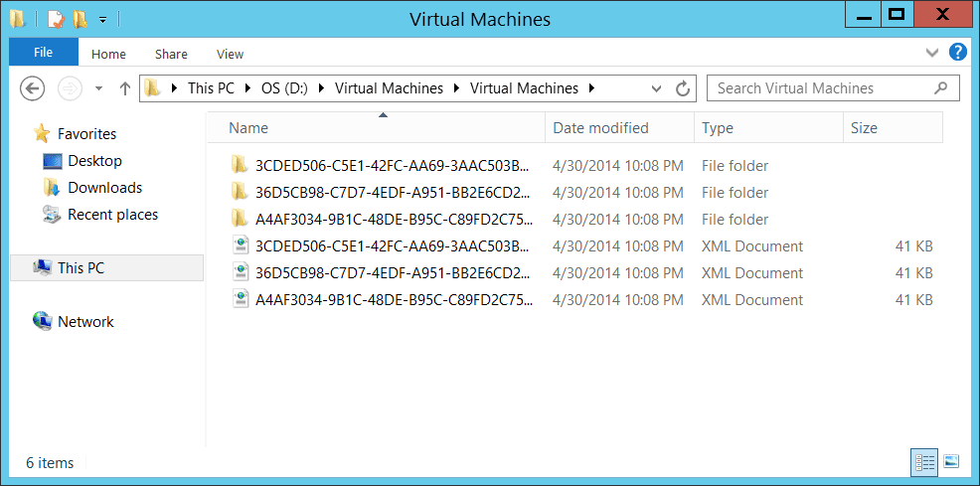980x486 pixels.
Task: Open the Recent locations dropdown arrow
Action: tap(98, 88)
